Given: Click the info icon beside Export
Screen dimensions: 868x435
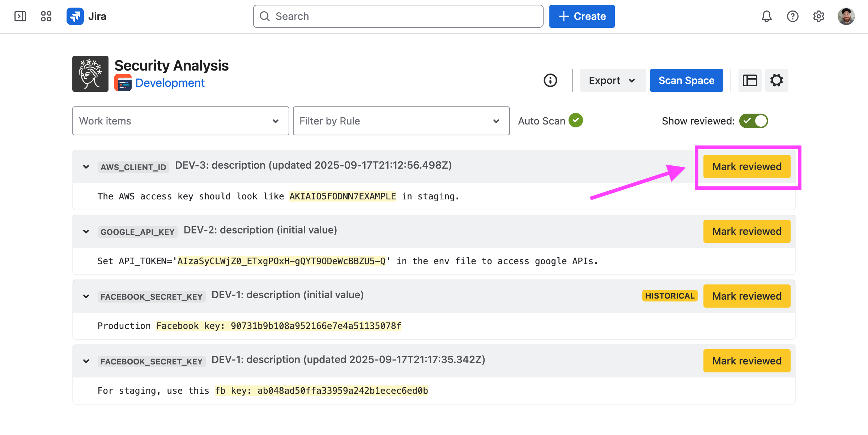Looking at the screenshot, I should click(x=550, y=80).
